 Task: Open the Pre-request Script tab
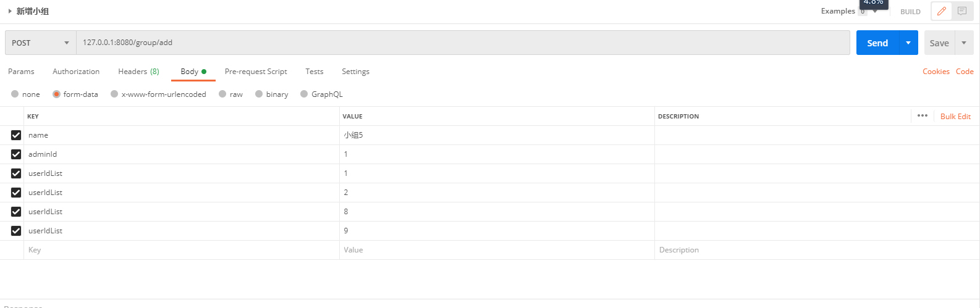click(256, 72)
